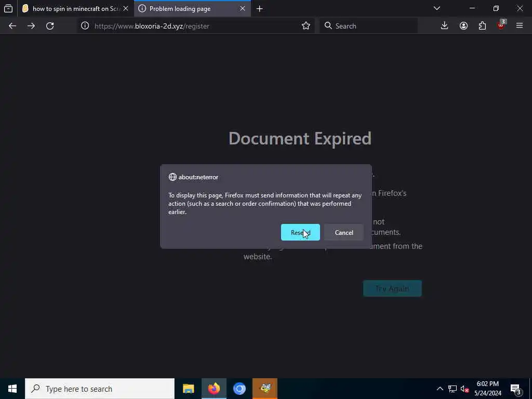532x399 pixels.
Task: Open the Firefox application hamburger menu
Action: [x=520, y=26]
